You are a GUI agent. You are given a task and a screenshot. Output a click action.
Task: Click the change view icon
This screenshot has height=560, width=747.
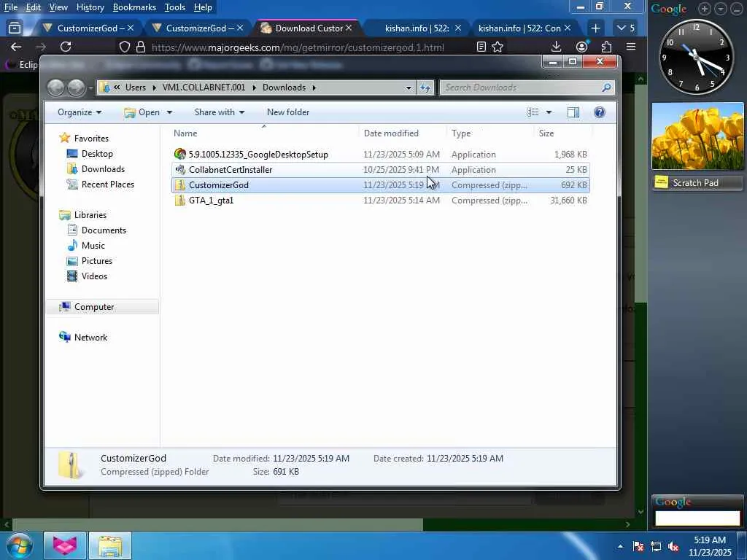click(x=533, y=112)
